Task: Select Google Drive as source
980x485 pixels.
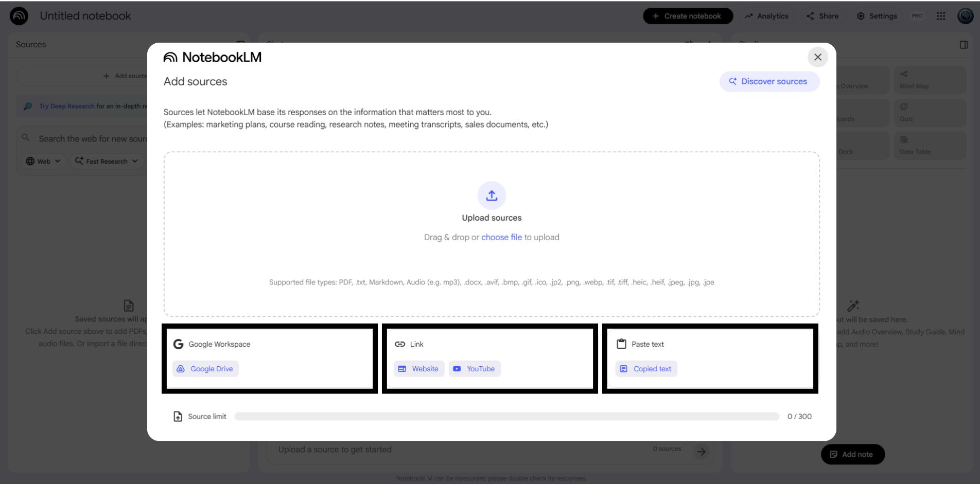Action: 205,369
